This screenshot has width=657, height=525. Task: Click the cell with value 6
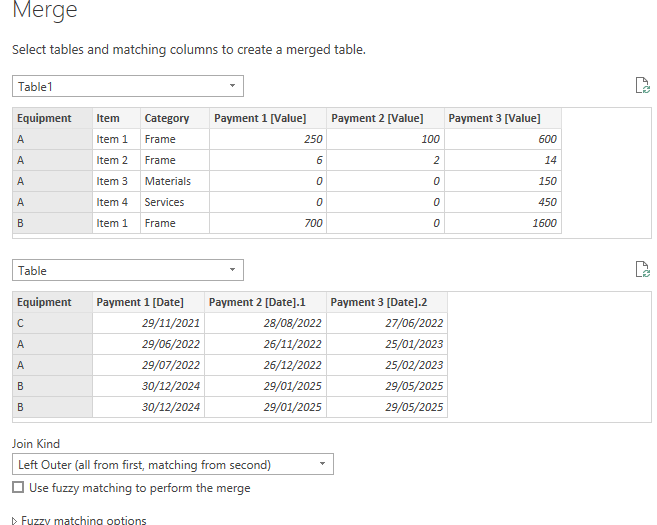click(x=268, y=160)
